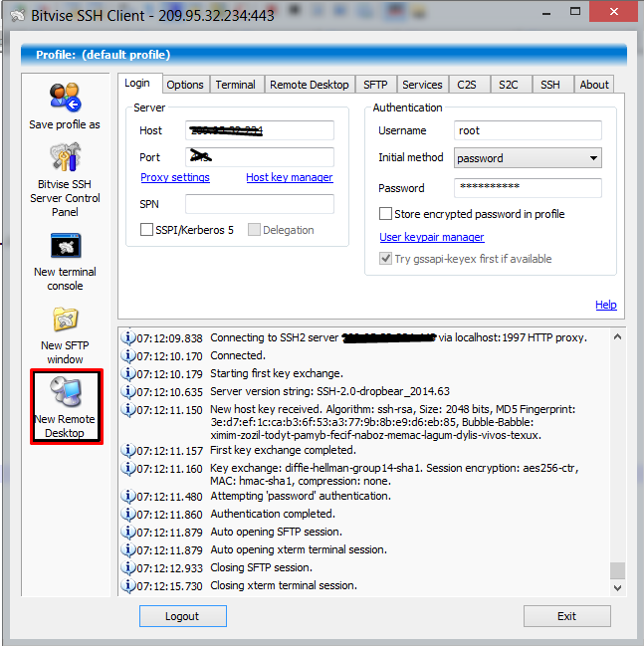Click the Save profile as icon

click(x=65, y=98)
